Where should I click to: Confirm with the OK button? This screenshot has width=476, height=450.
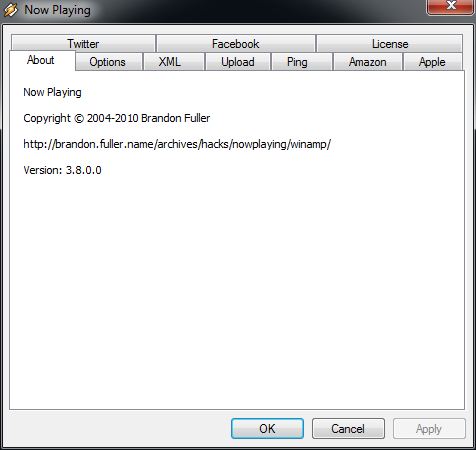[x=267, y=429]
